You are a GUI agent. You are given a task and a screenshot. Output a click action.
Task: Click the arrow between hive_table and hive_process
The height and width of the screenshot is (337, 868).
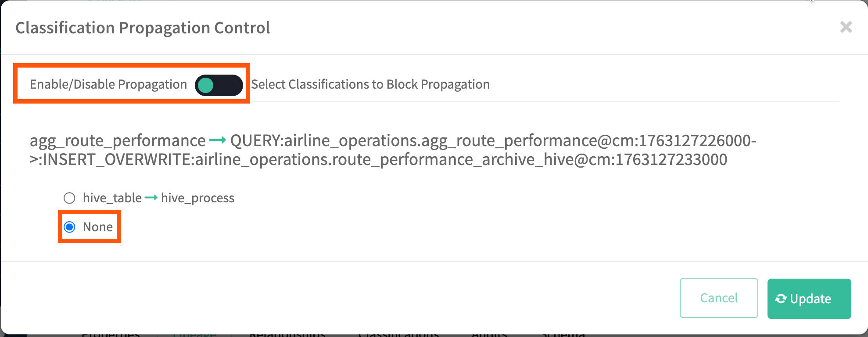click(x=151, y=198)
